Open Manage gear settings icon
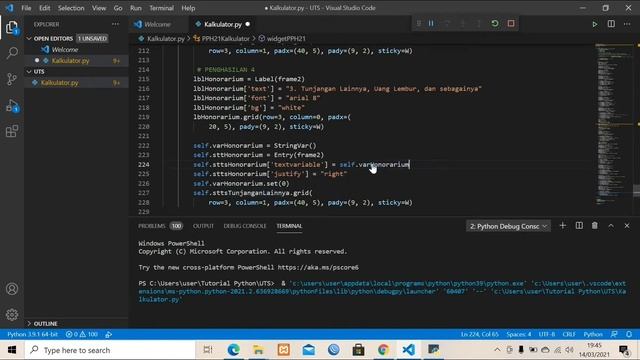Image resolution: width=640 pixels, height=360 pixels. coord(12,314)
